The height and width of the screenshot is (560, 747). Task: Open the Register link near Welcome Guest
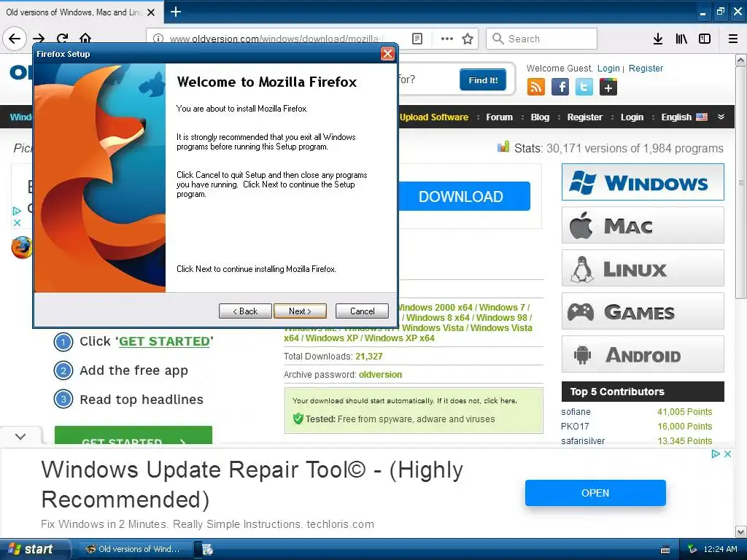click(x=646, y=69)
